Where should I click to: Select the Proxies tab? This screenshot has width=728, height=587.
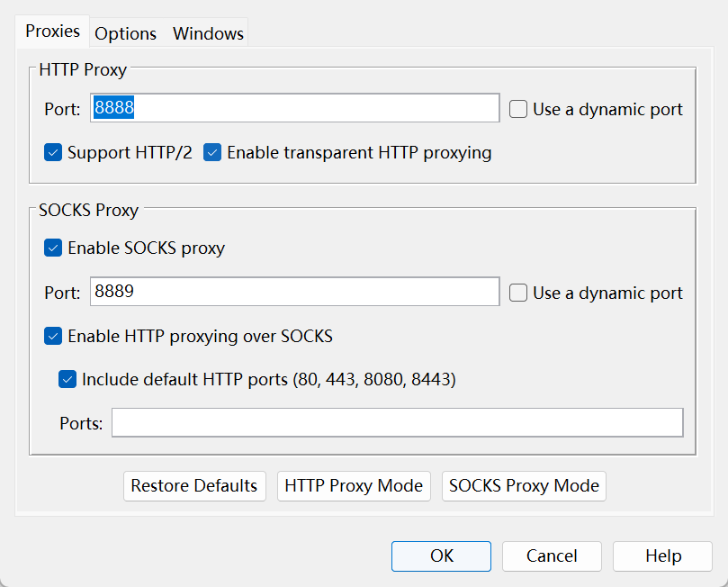52,32
